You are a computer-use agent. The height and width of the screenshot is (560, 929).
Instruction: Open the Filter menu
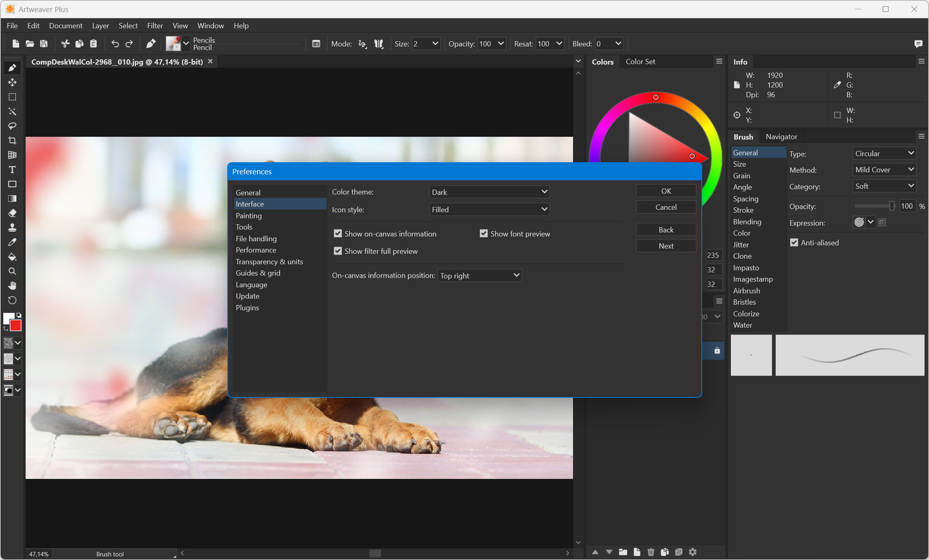pos(155,26)
